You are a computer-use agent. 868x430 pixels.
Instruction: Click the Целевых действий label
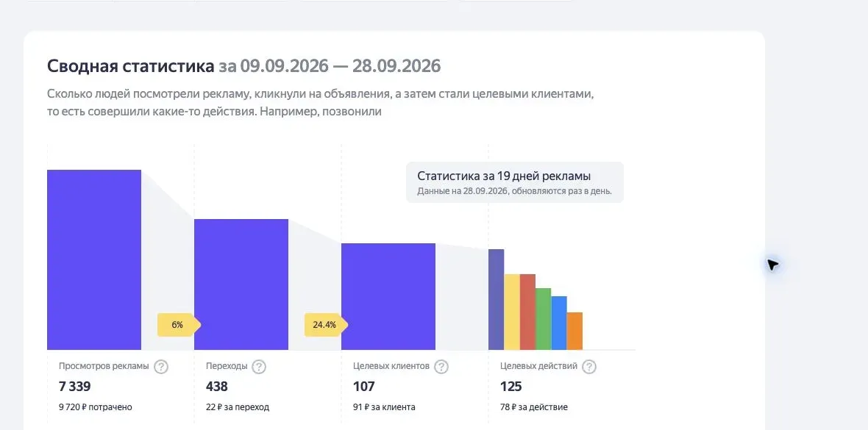point(538,366)
